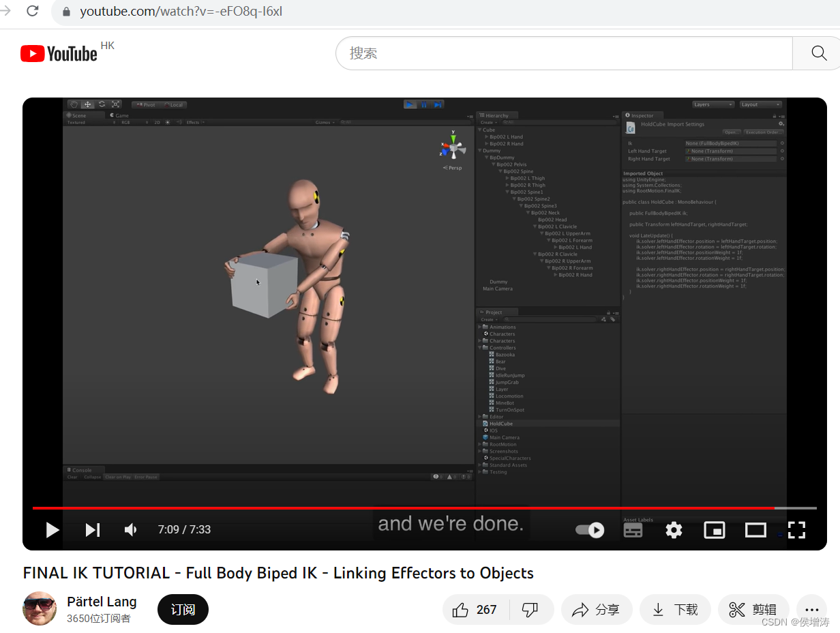
Task: Open the Textured draw mode dropdown
Action: coord(90,123)
